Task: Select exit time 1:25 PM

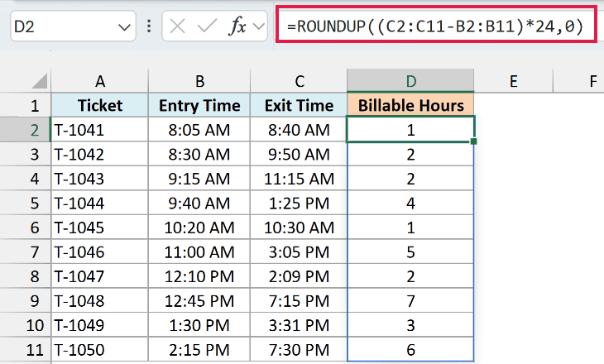Action: (x=299, y=203)
